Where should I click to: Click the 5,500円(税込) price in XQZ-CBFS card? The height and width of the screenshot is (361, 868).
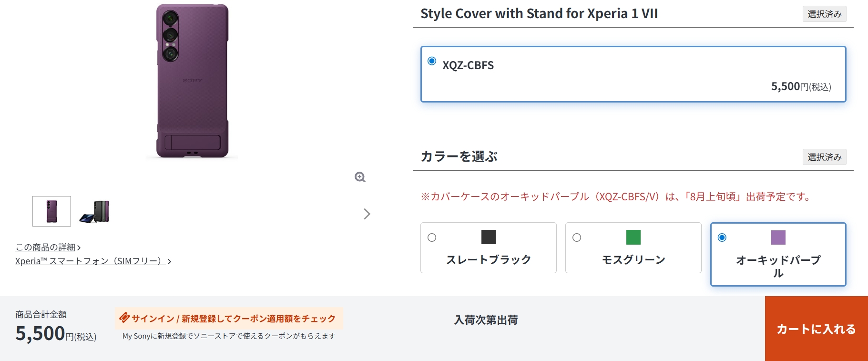(x=801, y=87)
